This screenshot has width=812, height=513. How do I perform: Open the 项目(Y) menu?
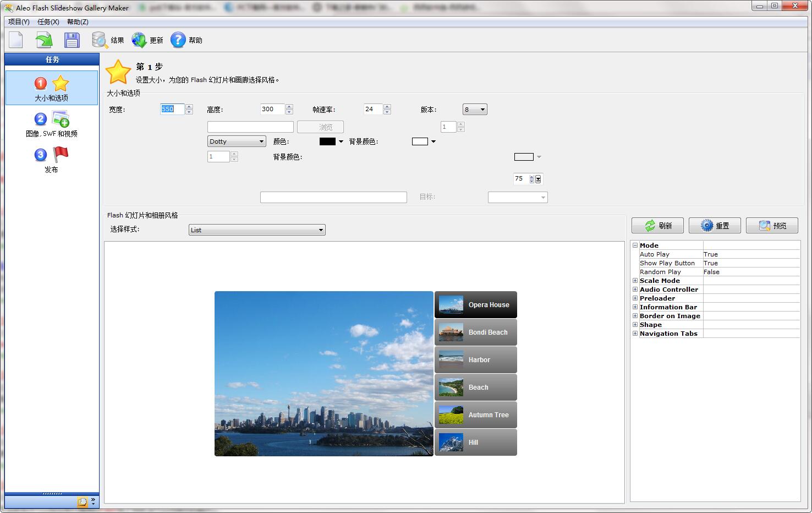(19, 22)
